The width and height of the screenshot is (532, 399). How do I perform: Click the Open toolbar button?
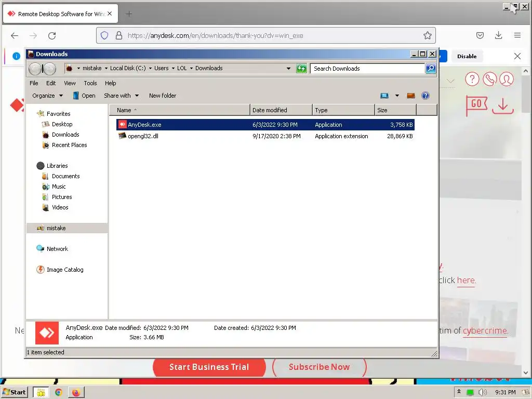point(84,96)
